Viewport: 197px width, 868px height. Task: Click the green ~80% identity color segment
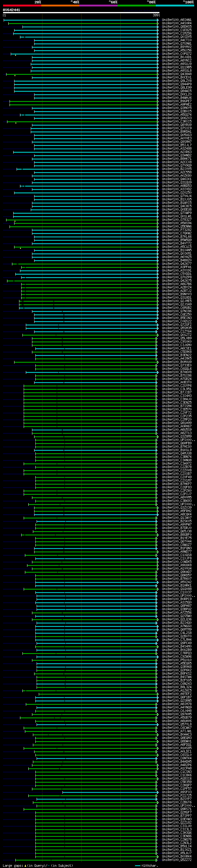pyautogui.click(x=137, y=6)
